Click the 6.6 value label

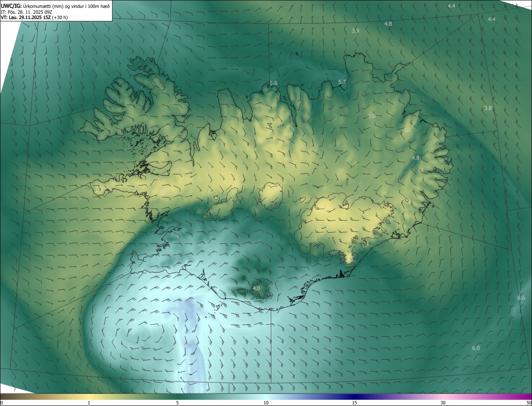(521, 298)
